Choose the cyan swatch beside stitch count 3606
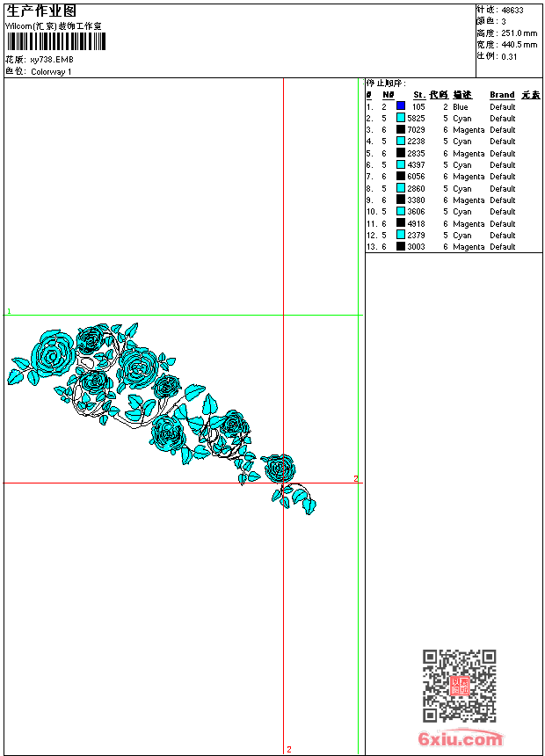 [x=401, y=211]
